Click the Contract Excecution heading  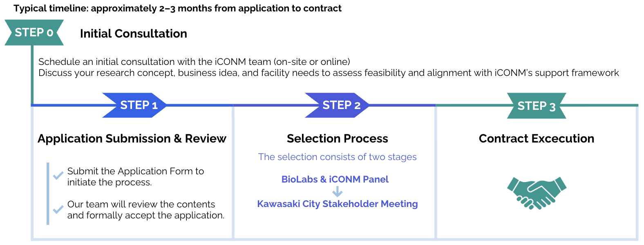536,138
